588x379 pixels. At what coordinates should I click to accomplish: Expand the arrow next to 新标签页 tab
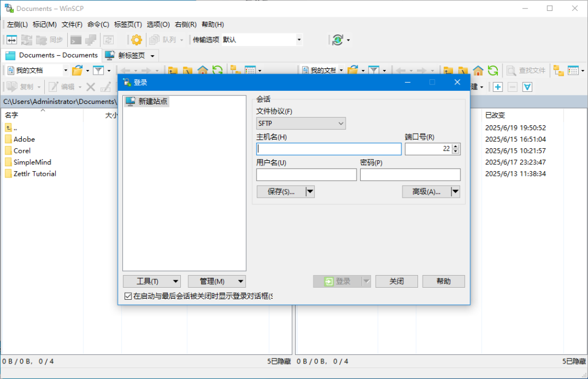[x=152, y=56]
